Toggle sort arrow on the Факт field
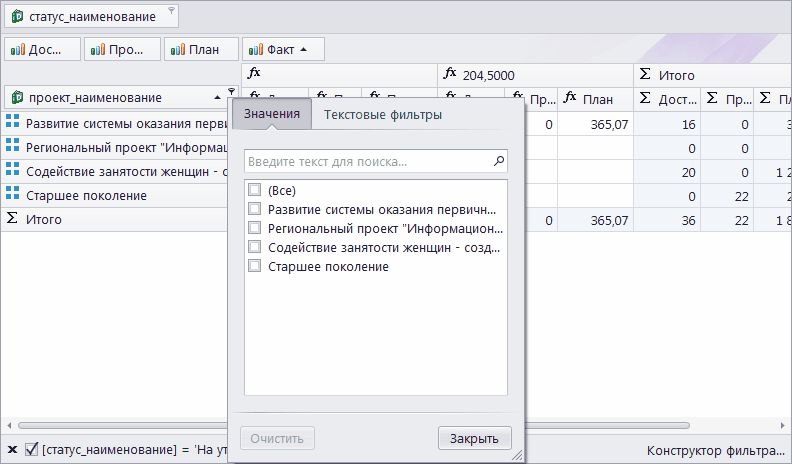 [x=304, y=48]
